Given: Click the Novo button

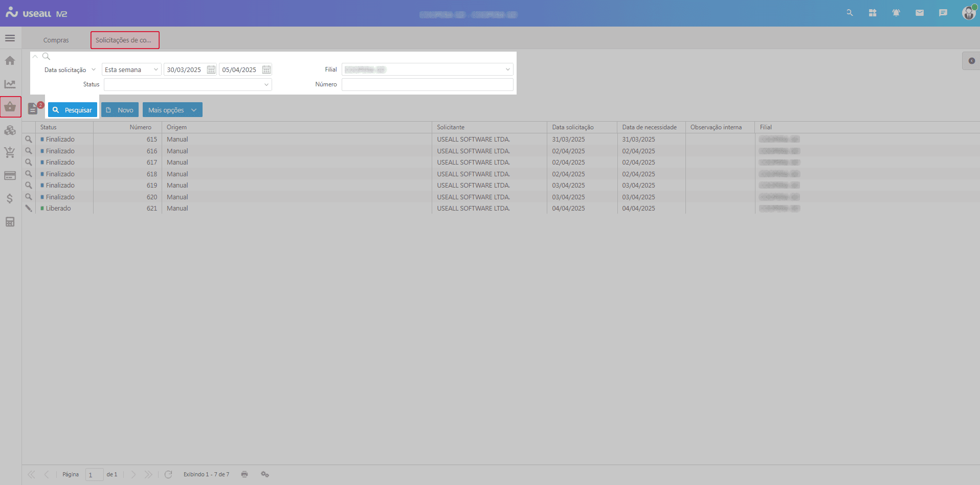Looking at the screenshot, I should [x=120, y=110].
